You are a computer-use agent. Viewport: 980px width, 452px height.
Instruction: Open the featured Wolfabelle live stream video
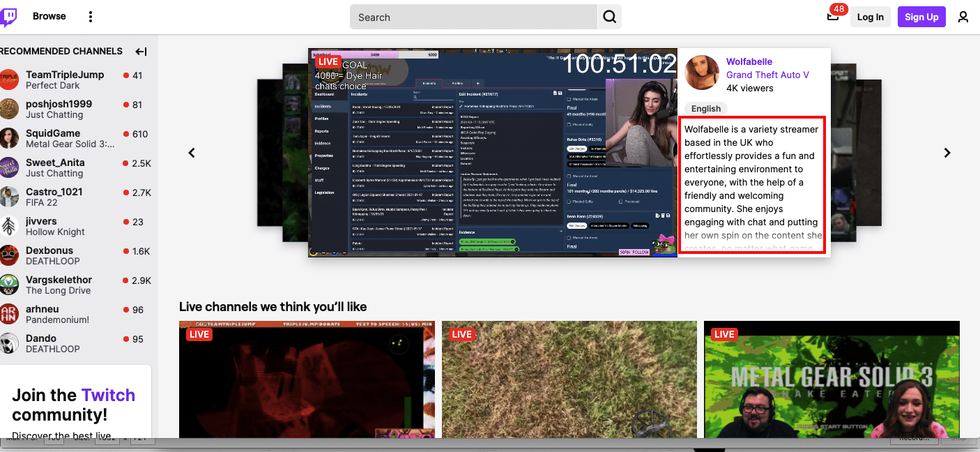(x=493, y=153)
